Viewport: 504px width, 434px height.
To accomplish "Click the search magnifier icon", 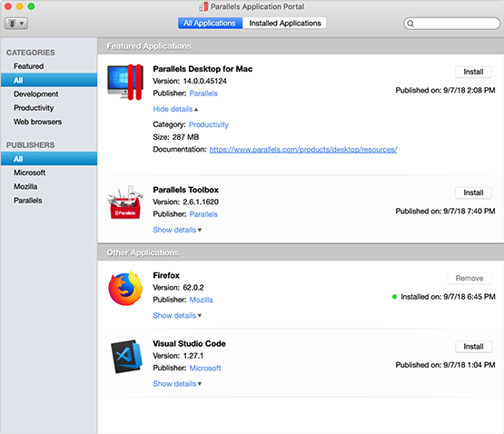I will coord(410,24).
